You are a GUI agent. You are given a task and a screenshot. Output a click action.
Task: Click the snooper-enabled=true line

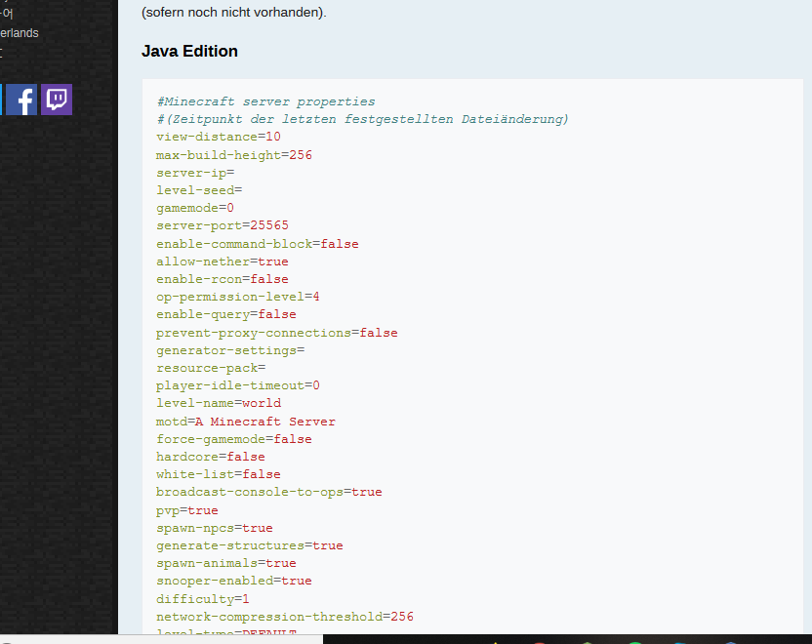(x=234, y=582)
